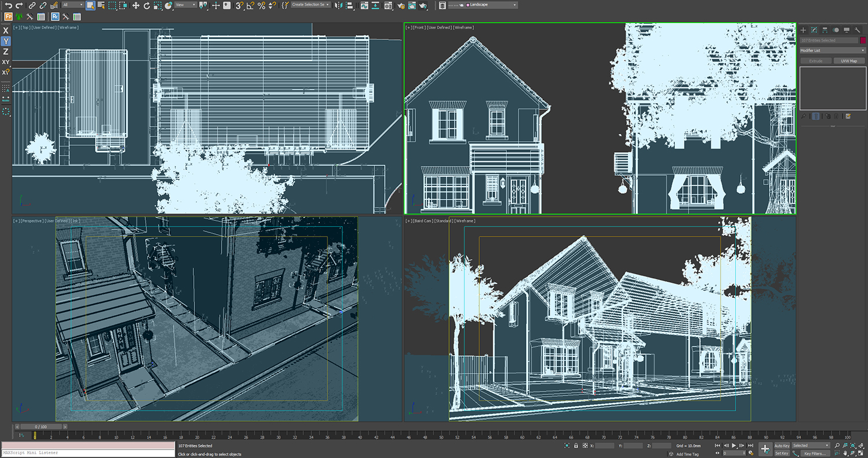Open the Create Selection Set dropdown
Screen dimensions: 868x458
[x=311, y=5]
